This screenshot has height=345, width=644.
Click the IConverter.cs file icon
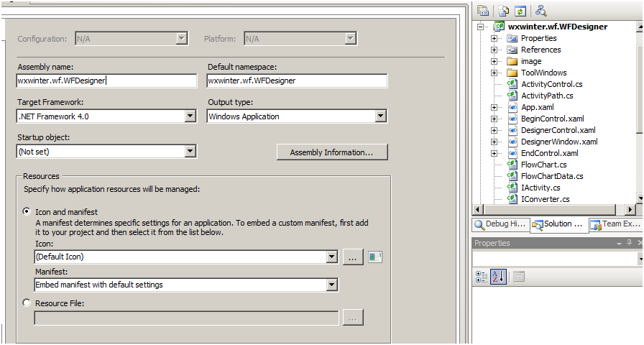coord(512,199)
